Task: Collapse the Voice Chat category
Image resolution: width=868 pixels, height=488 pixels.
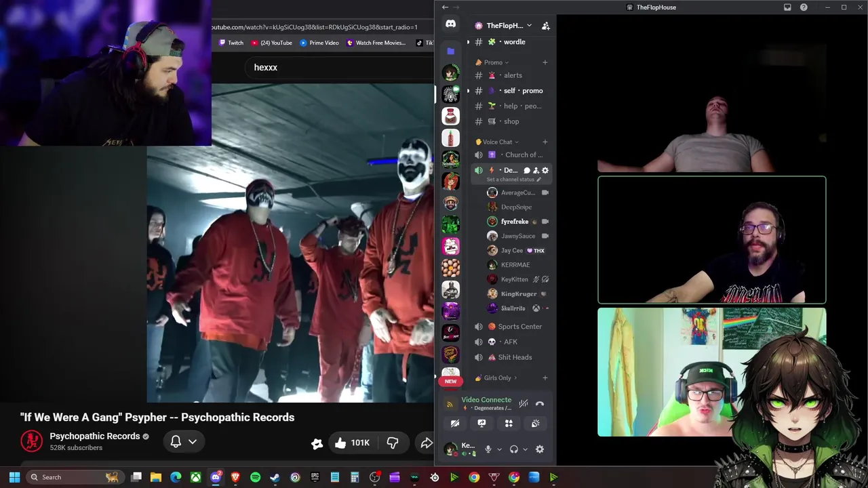Action: (497, 142)
